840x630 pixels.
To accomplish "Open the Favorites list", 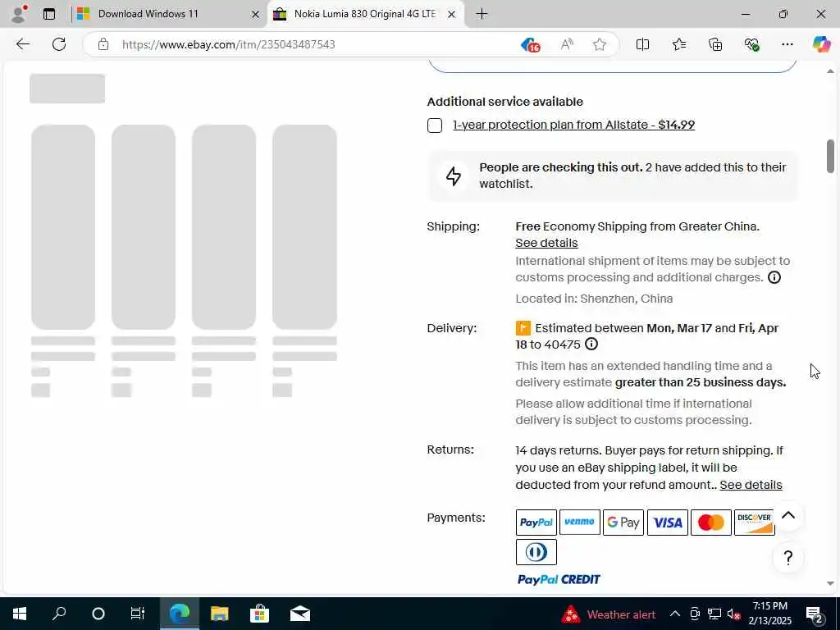I will coord(678,44).
